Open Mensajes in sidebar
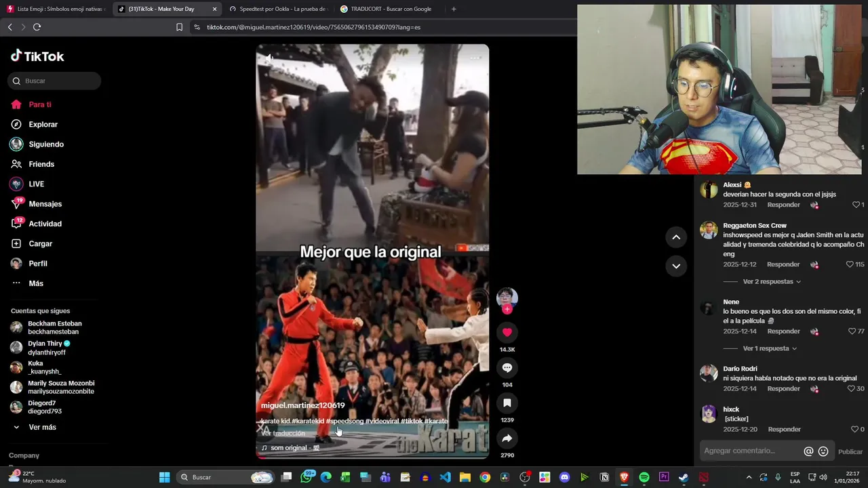This screenshot has height=488, width=868. point(45,204)
